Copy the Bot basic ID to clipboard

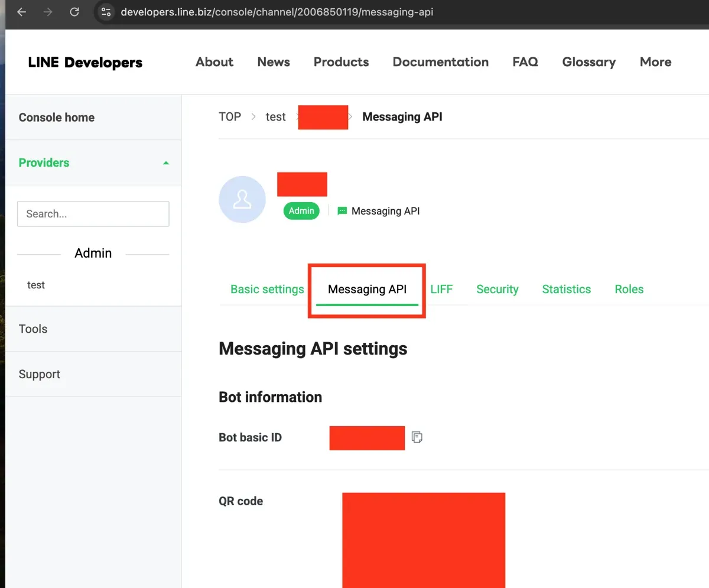(417, 437)
